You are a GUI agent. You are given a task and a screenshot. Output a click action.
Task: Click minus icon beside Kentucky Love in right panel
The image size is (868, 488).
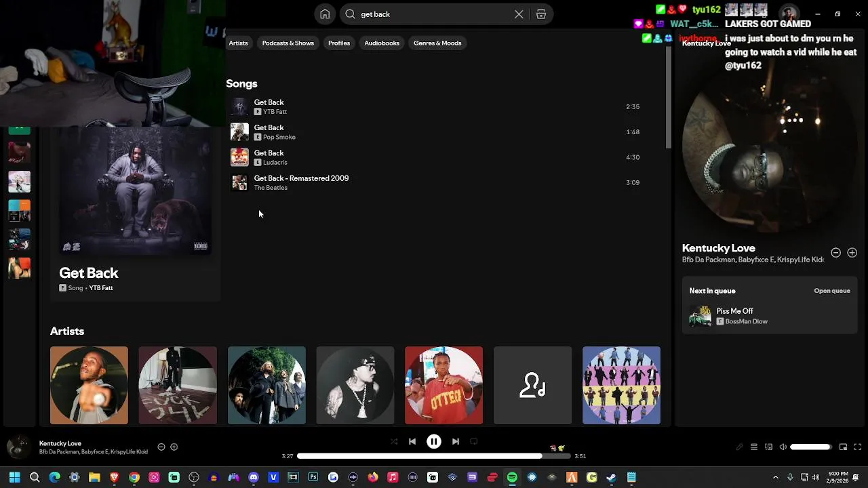coord(835,253)
